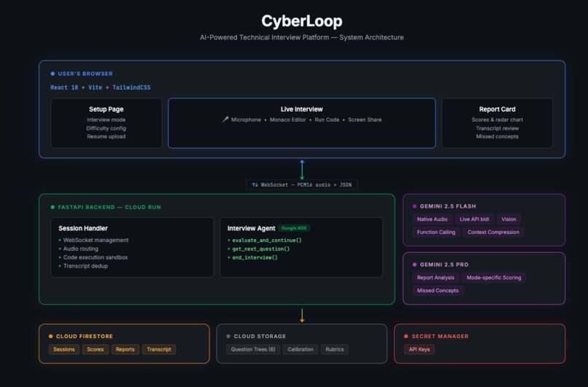Image resolution: width=588 pixels, height=387 pixels.
Task: Select the Setup Page card
Action: [x=106, y=123]
